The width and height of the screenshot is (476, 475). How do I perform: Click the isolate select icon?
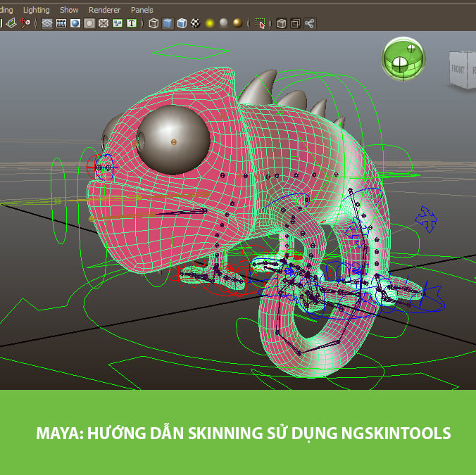click(x=260, y=23)
